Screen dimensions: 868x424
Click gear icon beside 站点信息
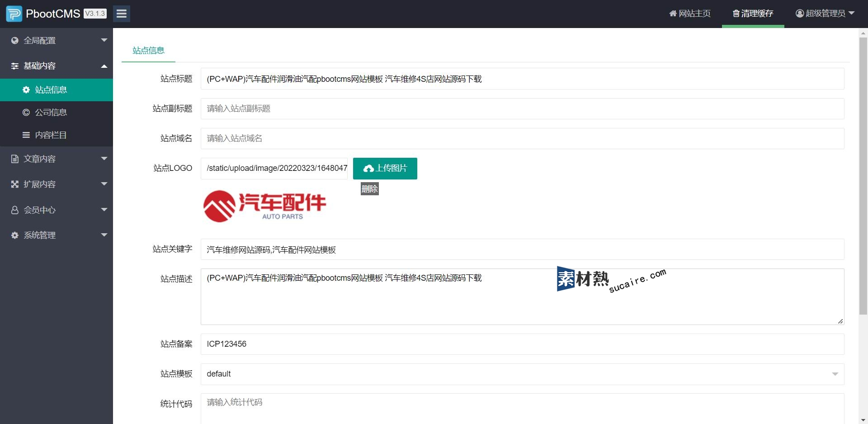tap(26, 90)
